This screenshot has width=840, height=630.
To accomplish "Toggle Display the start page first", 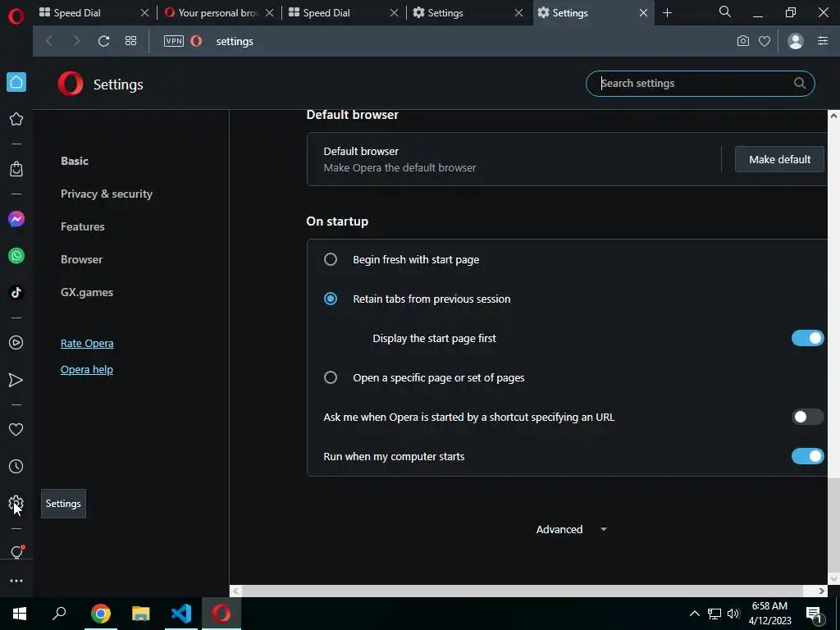I will pyautogui.click(x=807, y=338).
